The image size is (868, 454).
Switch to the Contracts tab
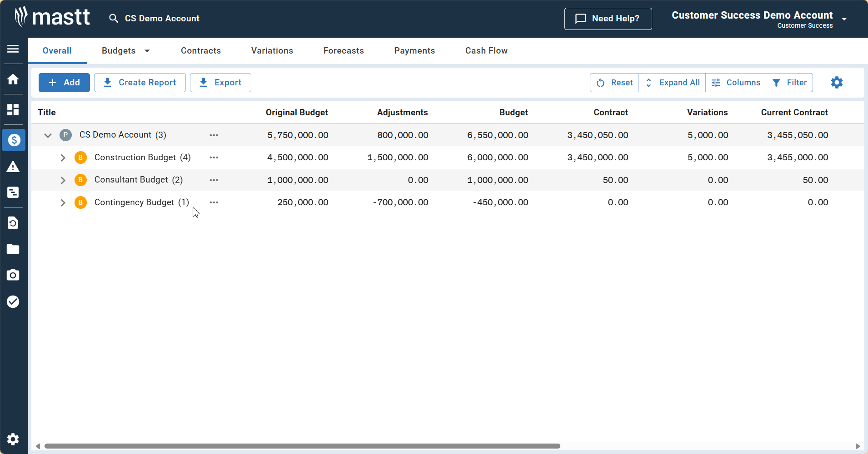click(x=201, y=51)
